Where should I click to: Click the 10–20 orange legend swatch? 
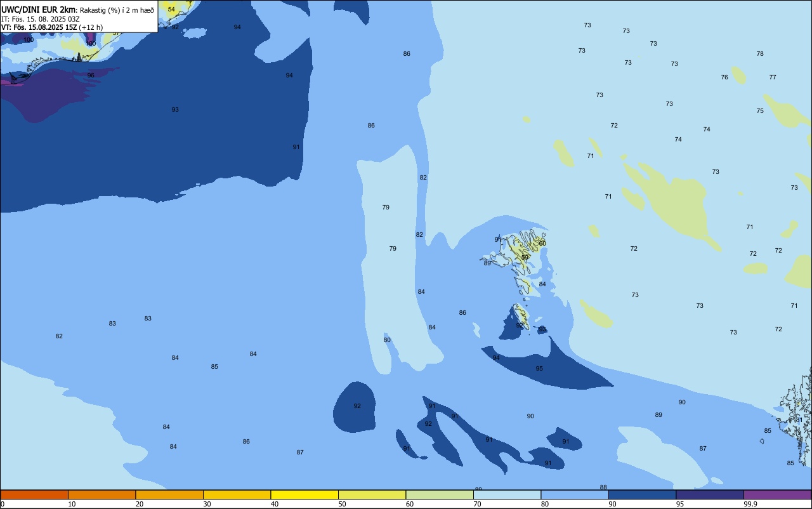[x=101, y=494]
